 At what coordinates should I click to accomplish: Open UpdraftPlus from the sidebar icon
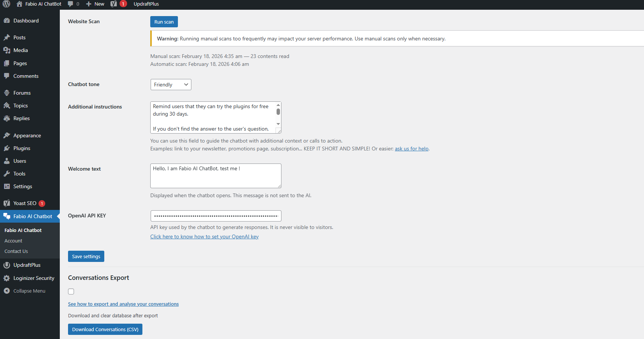click(7, 265)
